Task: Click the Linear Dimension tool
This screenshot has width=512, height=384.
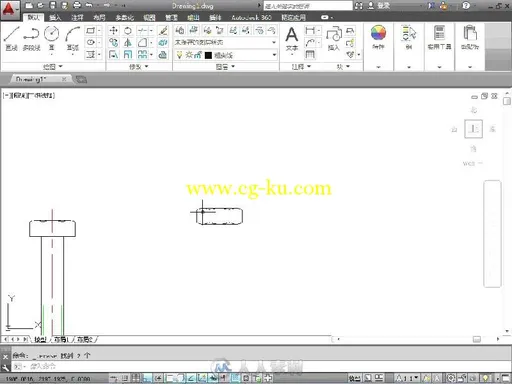Action: point(310,31)
